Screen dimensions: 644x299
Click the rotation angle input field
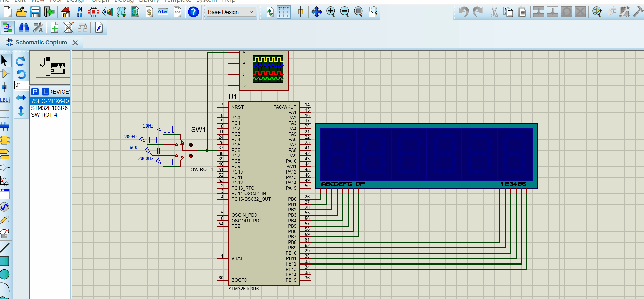[21, 85]
